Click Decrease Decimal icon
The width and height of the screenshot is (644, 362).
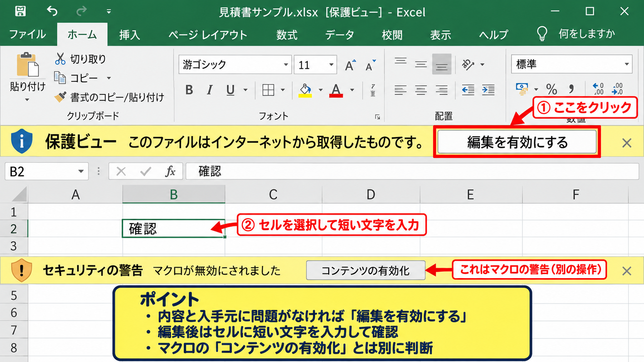coord(617,89)
